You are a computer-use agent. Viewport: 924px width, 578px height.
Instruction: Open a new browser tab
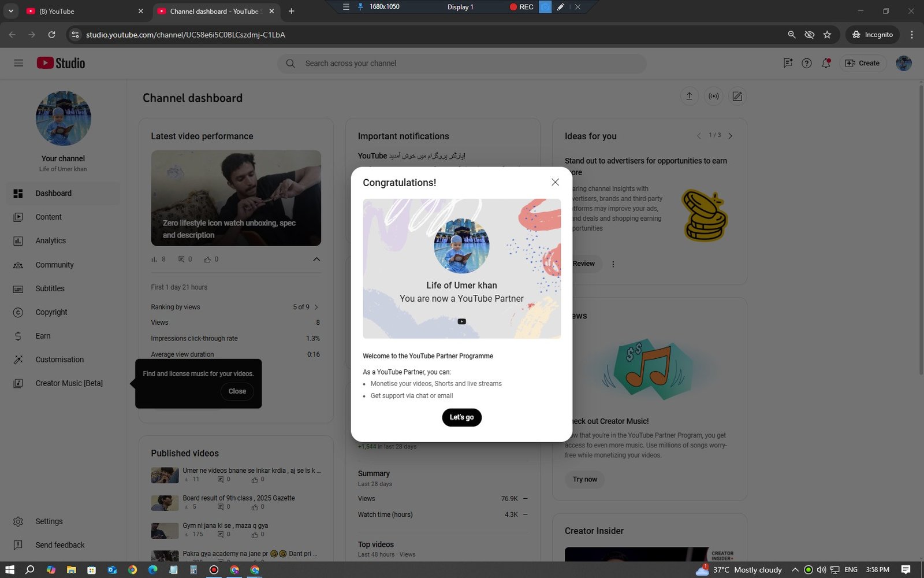[291, 11]
